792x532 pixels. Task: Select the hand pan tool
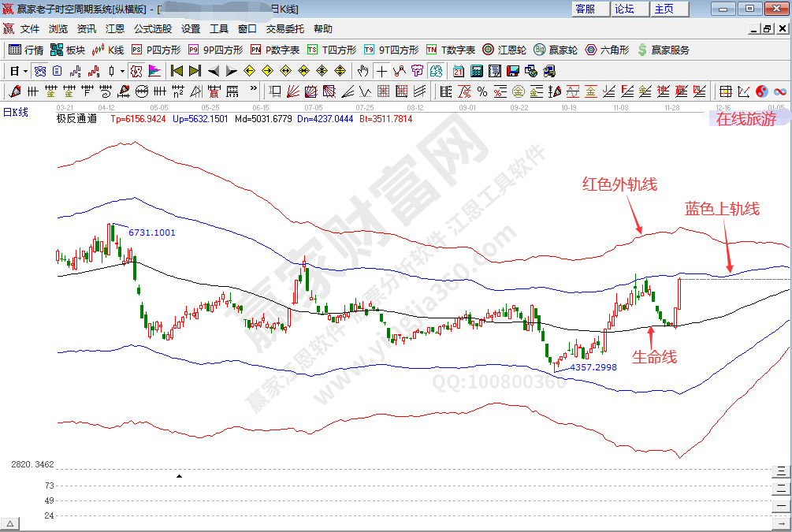[x=363, y=71]
